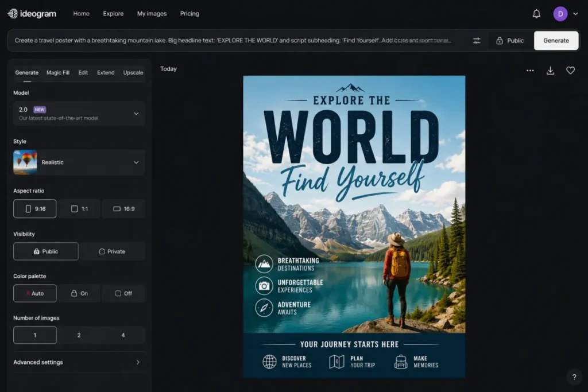The width and height of the screenshot is (588, 392).
Task: Click the Generate button
Action: pyautogui.click(x=556, y=41)
